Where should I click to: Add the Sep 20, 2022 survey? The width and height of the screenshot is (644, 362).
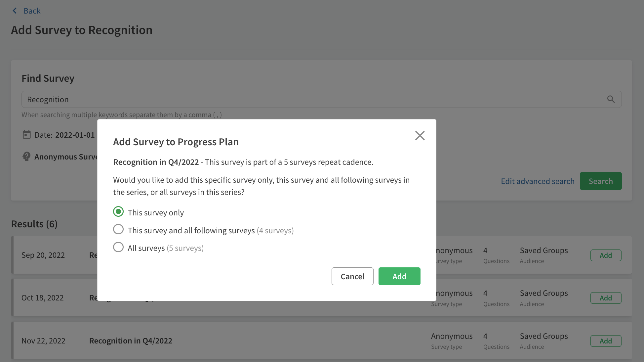point(606,255)
